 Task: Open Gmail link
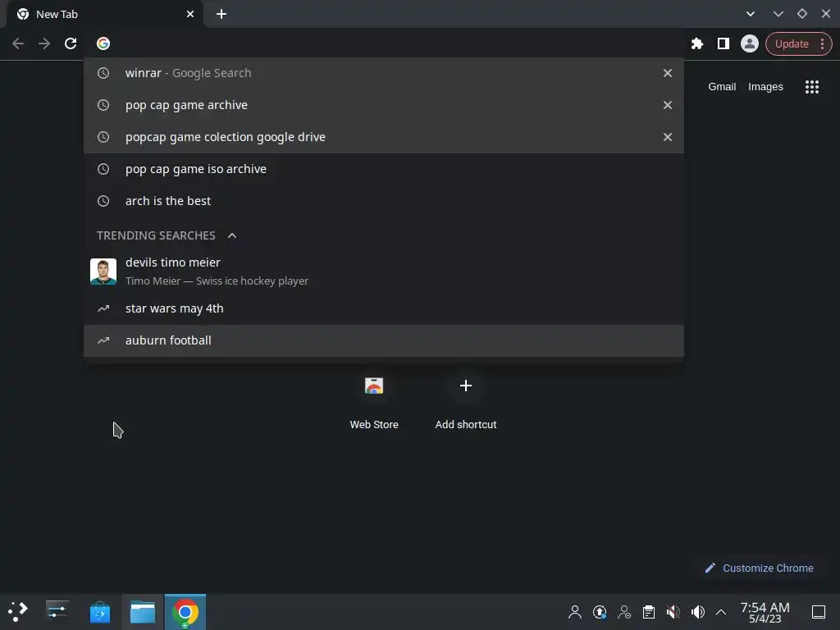(x=722, y=87)
